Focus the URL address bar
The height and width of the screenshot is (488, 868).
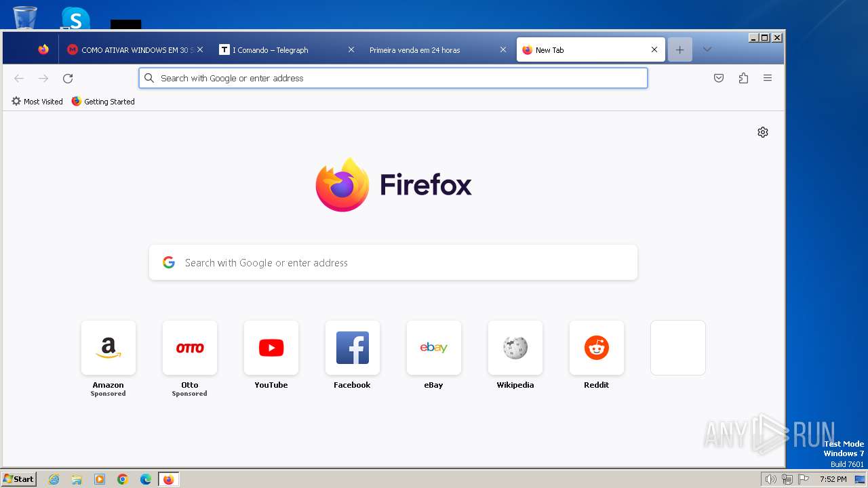pyautogui.click(x=393, y=78)
